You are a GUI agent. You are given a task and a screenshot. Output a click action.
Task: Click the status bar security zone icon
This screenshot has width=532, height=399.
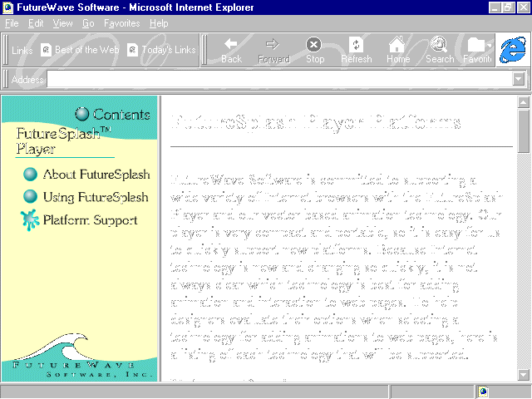click(483, 392)
